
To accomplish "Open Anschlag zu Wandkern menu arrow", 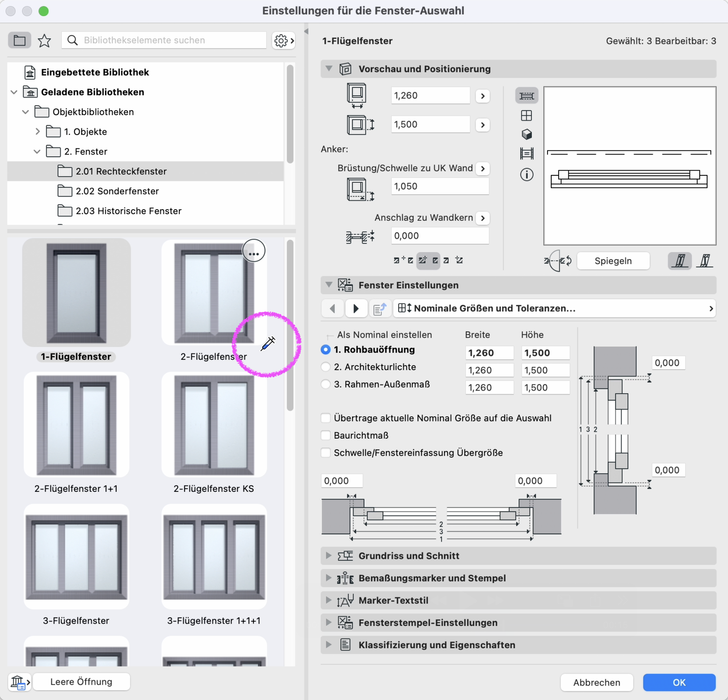I will (483, 218).
